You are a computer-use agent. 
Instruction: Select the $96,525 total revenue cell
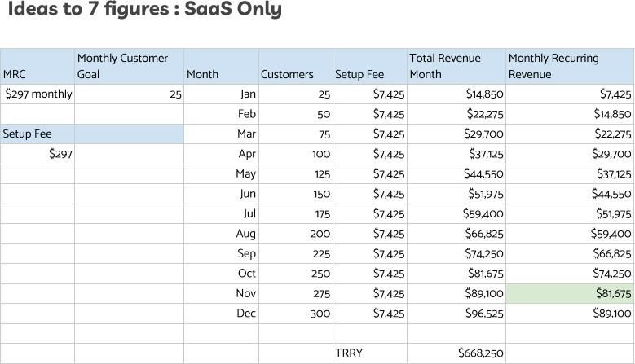[x=456, y=314]
